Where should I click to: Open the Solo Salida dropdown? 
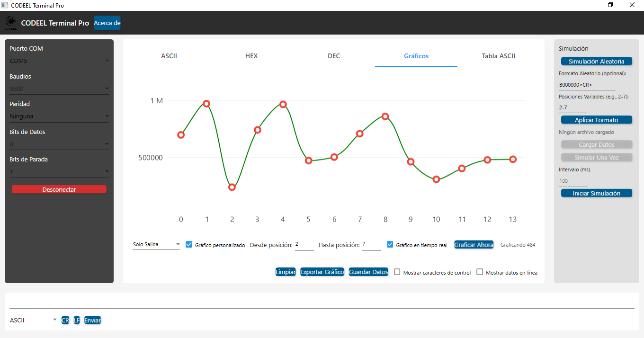(x=156, y=244)
